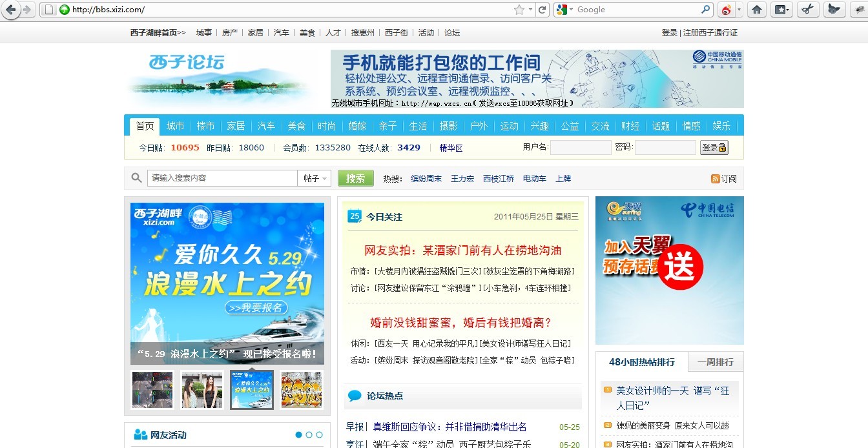Click hot search term 电动车
This screenshot has height=448, width=868.
point(535,179)
